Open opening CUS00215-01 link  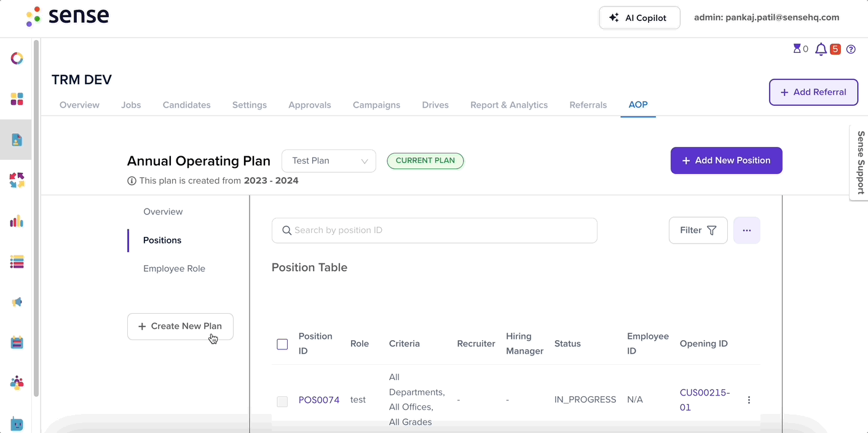click(x=704, y=400)
